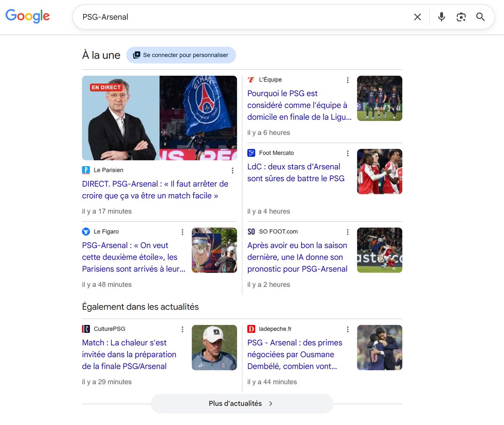Open options menu for ladepeche.fr article
The width and height of the screenshot is (504, 425).
click(x=347, y=330)
